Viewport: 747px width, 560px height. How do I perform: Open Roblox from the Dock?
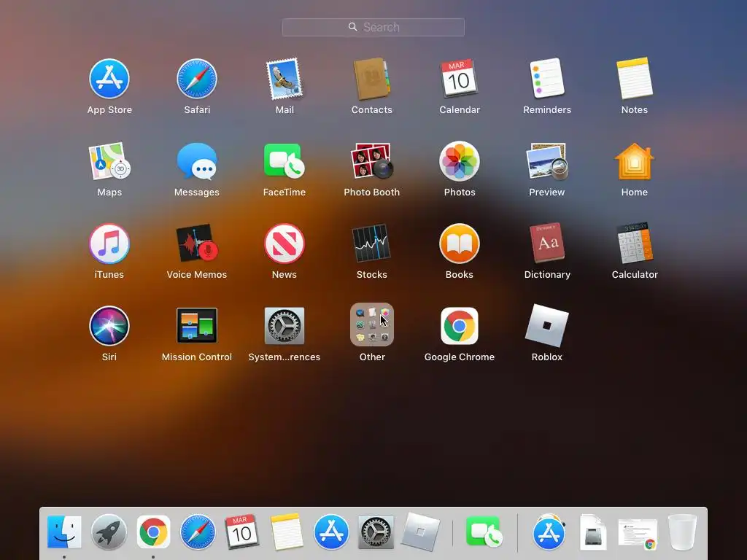[x=420, y=532]
